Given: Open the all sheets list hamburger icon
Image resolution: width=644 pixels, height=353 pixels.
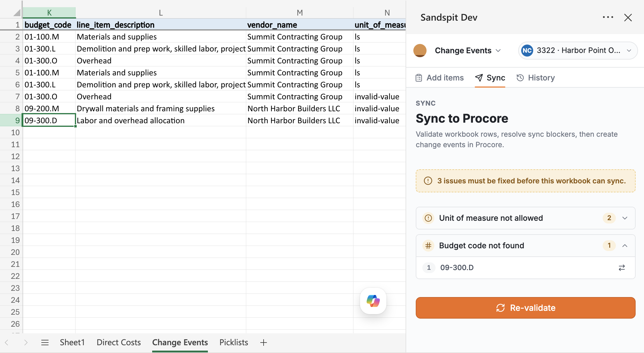Looking at the screenshot, I should click(x=45, y=343).
